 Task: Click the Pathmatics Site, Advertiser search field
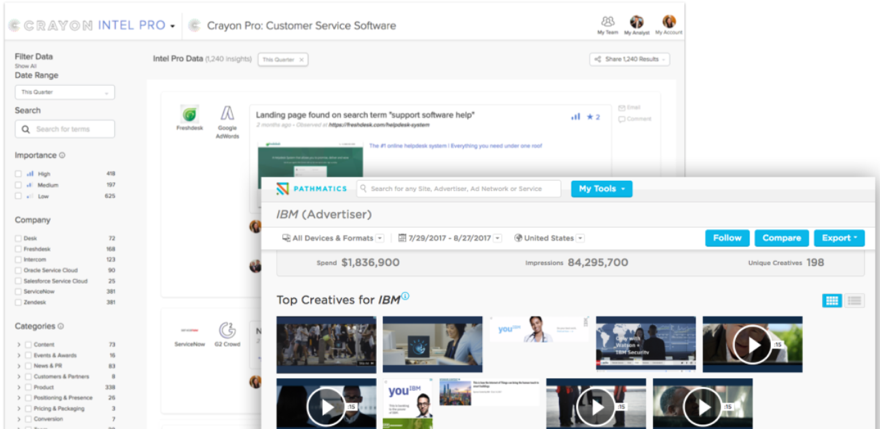pyautogui.click(x=459, y=189)
